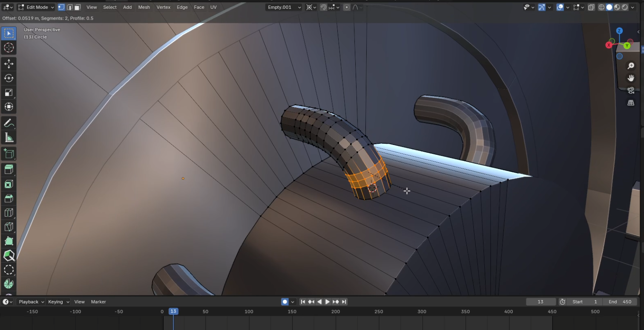Toggle viewport overlays
The height and width of the screenshot is (330, 644).
pos(561,7)
